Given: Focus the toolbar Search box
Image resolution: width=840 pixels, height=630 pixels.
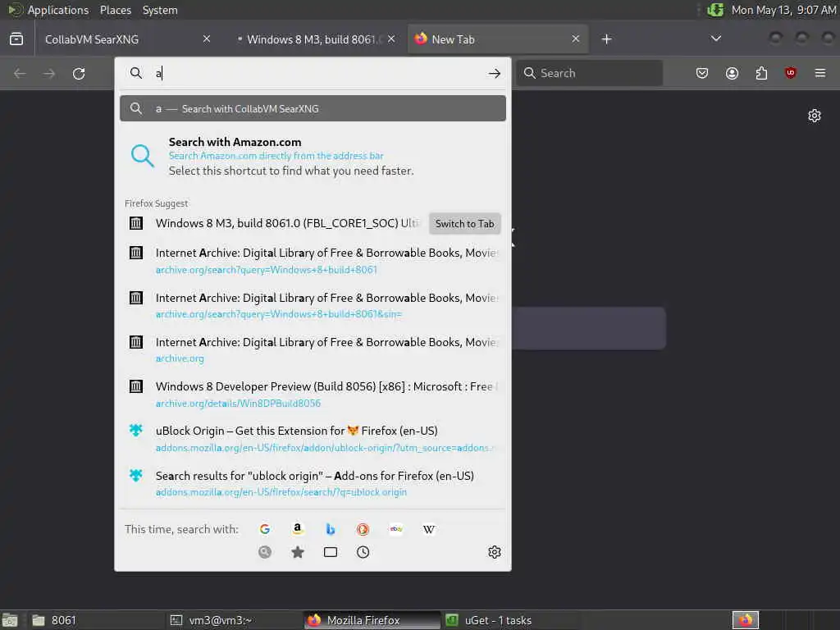Looking at the screenshot, I should 589,73.
